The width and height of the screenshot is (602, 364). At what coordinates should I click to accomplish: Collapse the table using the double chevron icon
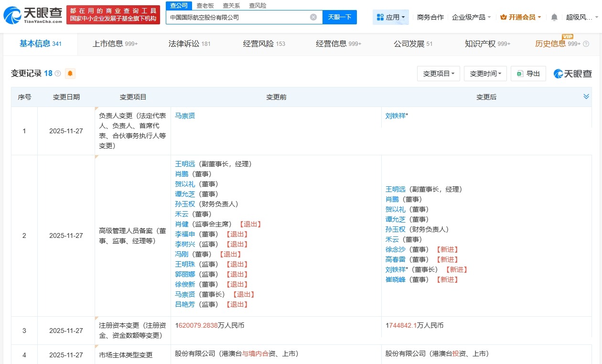pos(586,96)
